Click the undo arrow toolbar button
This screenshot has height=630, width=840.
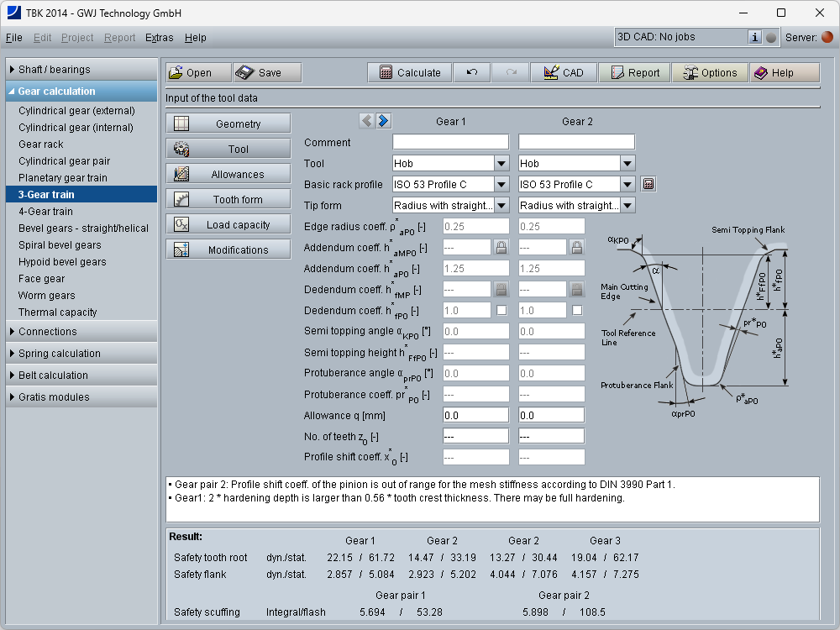point(472,73)
